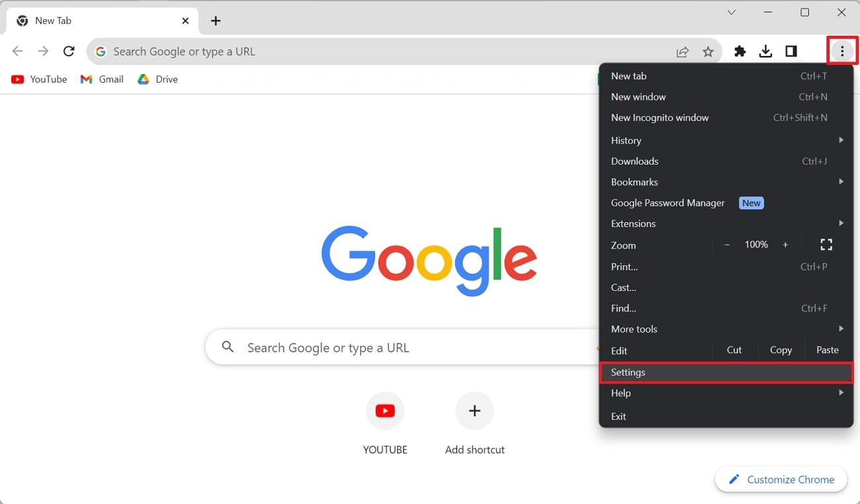Expand the More tools submenu
The width and height of the screenshot is (860, 504).
(726, 329)
